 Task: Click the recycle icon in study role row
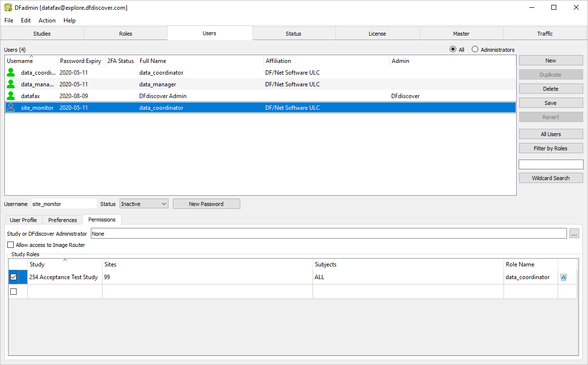[x=564, y=277]
